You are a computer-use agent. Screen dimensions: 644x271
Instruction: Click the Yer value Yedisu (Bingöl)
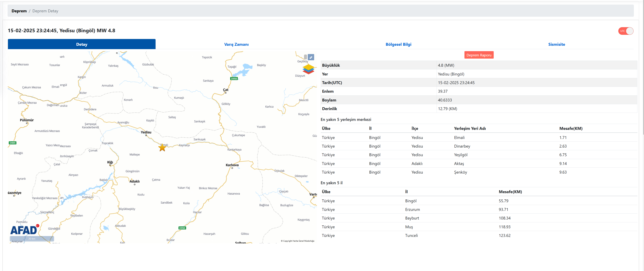click(x=451, y=74)
